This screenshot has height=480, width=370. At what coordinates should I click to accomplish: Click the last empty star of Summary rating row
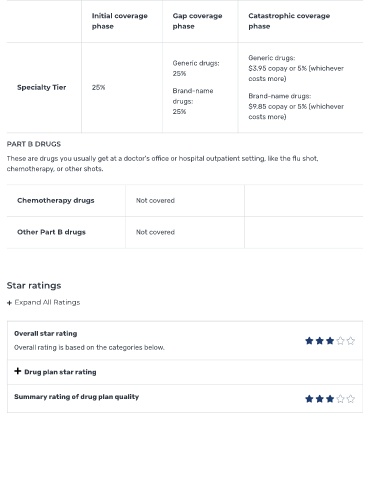tap(351, 399)
